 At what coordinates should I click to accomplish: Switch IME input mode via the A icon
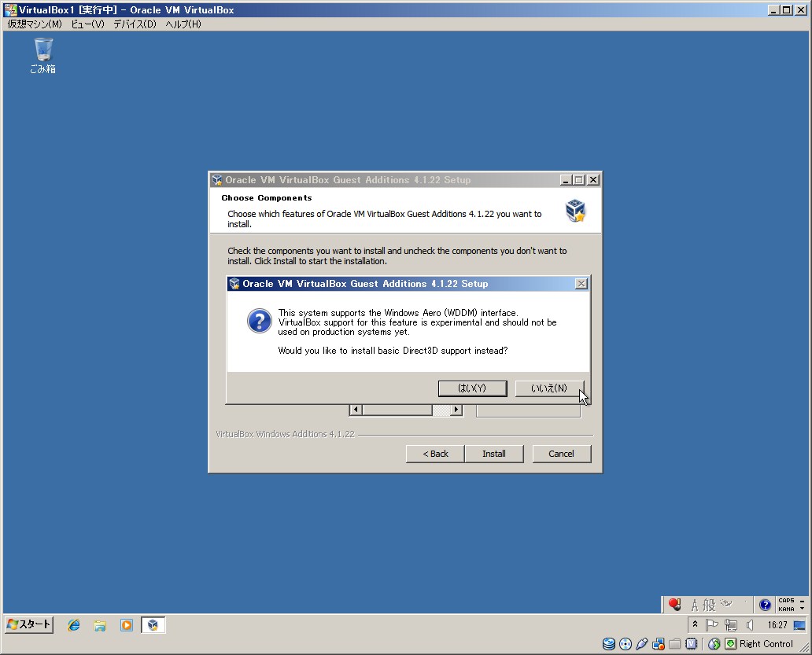pos(695,605)
